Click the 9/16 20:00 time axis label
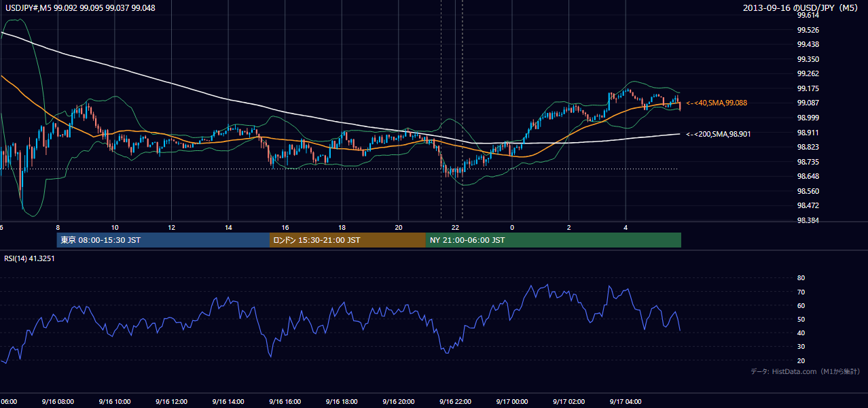 point(398,401)
